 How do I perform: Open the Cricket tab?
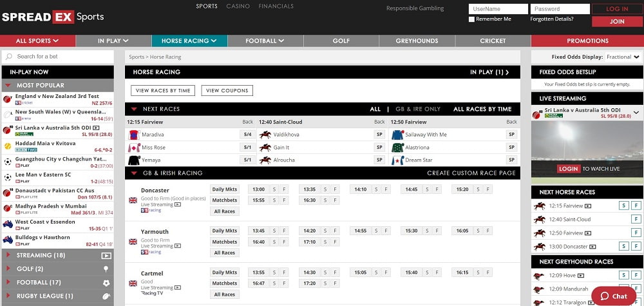[493, 41]
